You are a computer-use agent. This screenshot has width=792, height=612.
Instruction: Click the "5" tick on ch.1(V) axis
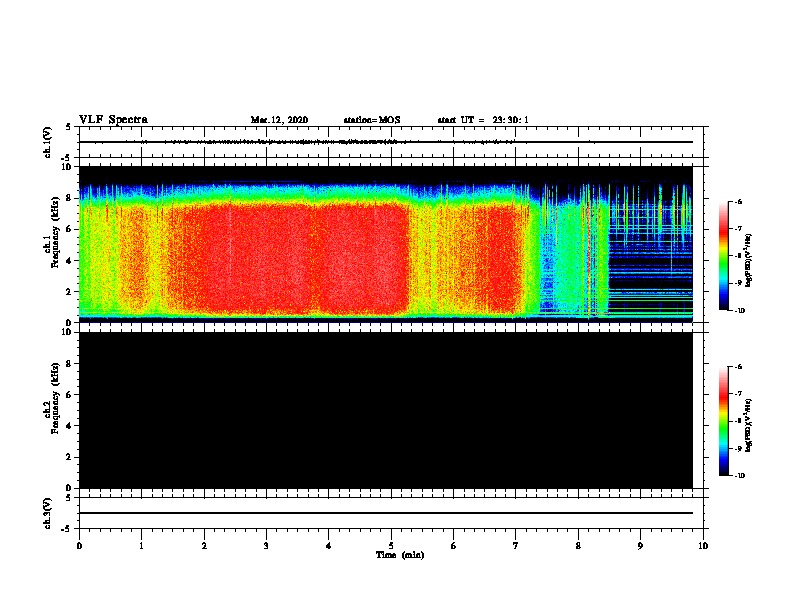click(69, 127)
